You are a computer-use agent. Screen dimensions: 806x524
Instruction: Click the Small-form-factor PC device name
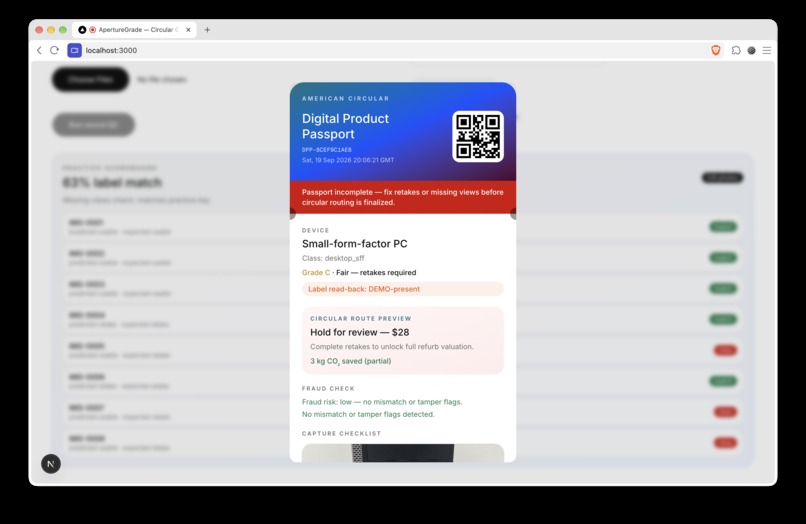pos(355,244)
